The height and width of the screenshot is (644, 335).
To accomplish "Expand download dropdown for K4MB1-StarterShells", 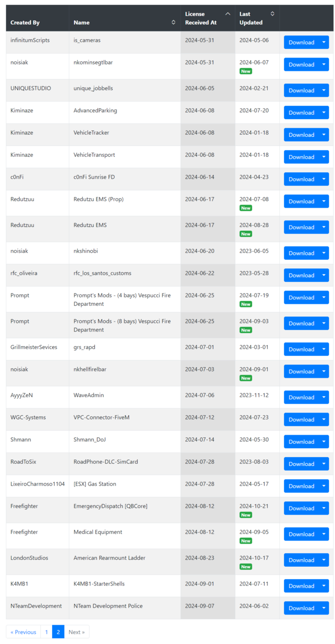I will [x=324, y=586].
